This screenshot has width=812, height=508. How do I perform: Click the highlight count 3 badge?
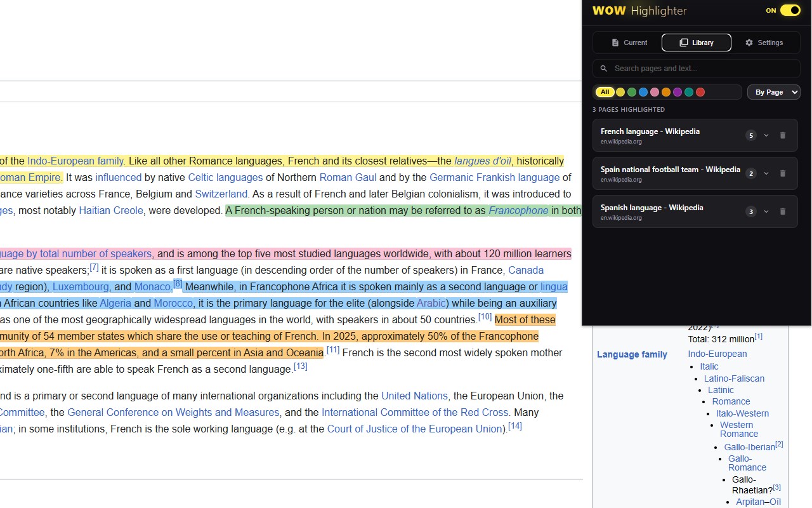pos(751,211)
